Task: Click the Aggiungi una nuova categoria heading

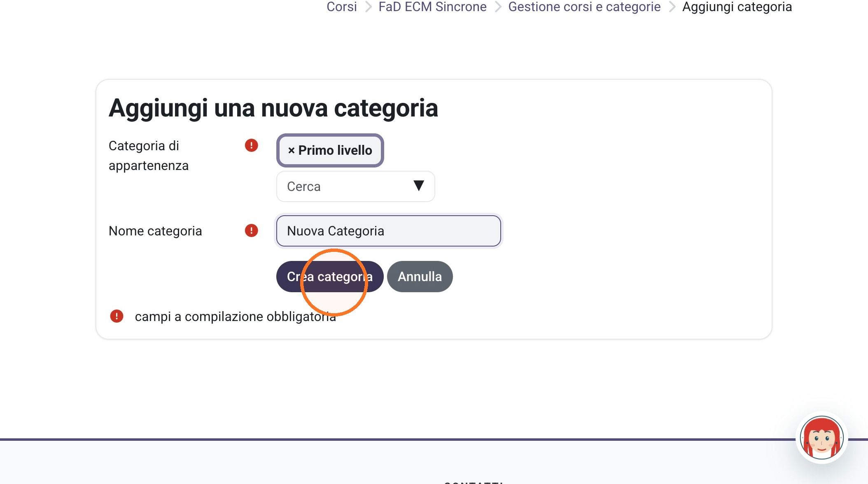Action: pyautogui.click(x=273, y=108)
